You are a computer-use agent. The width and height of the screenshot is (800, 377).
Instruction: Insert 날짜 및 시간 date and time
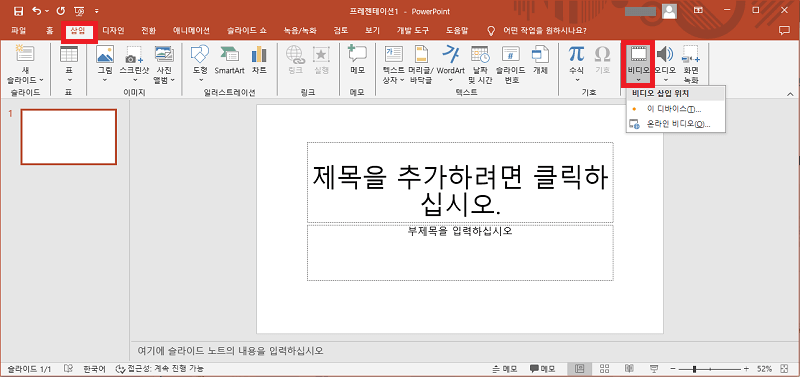(x=480, y=54)
